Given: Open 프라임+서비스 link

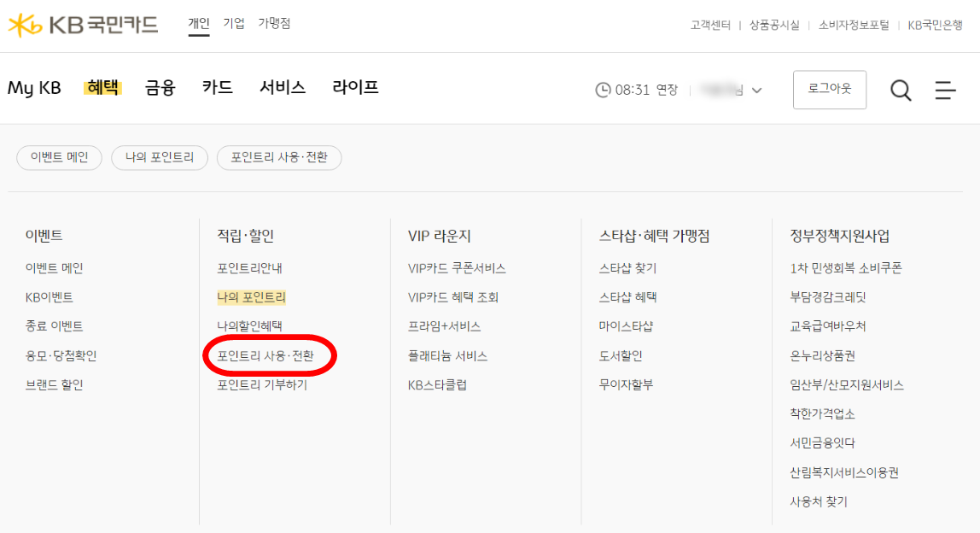Looking at the screenshot, I should 445,326.
